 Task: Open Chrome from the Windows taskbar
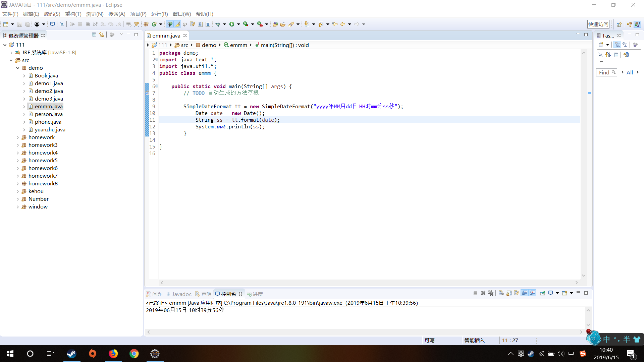click(x=134, y=354)
